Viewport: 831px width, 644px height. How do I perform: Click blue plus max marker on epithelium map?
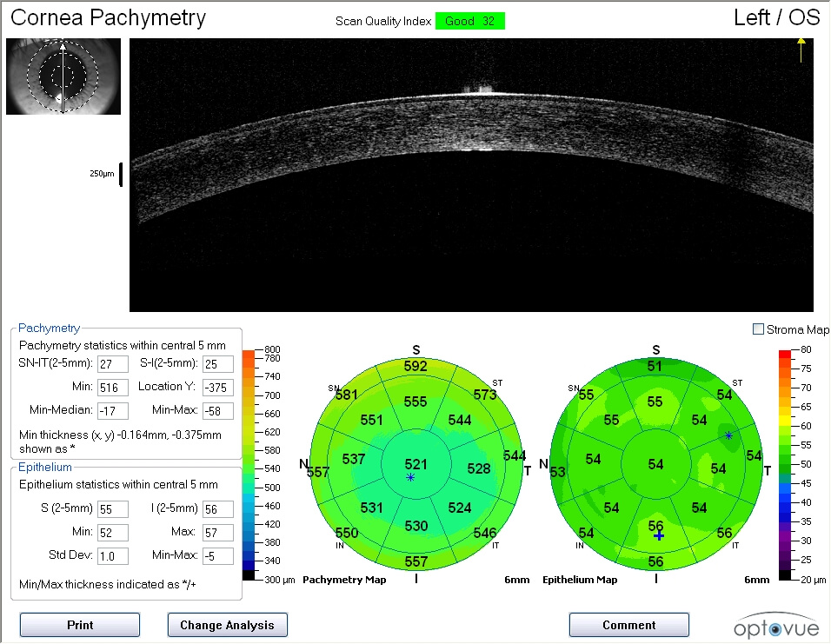(x=659, y=536)
